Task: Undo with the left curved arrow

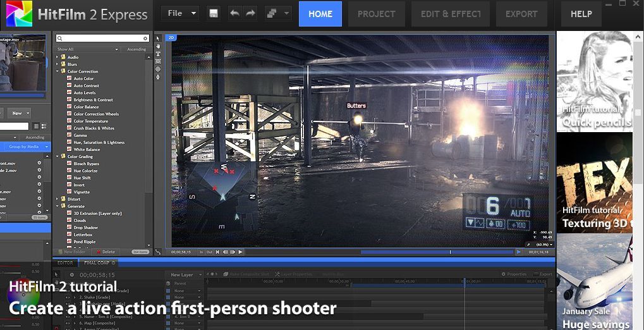Action: [234, 13]
